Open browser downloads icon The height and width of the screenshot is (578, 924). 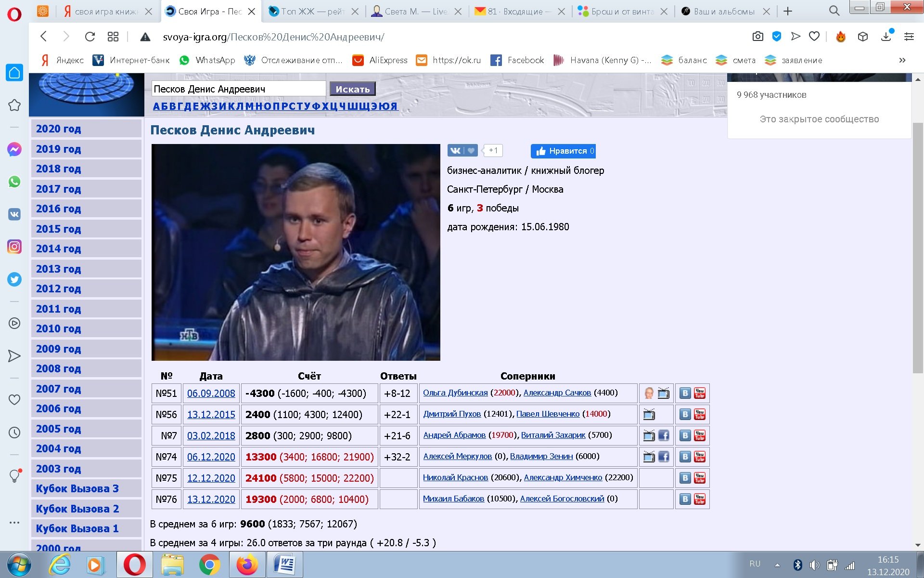tap(885, 37)
